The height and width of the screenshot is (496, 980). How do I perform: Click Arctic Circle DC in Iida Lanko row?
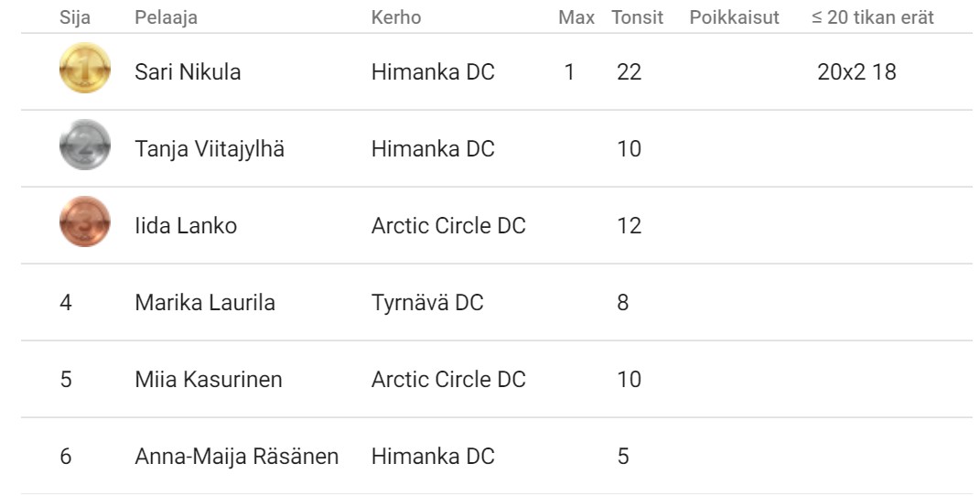[x=448, y=225]
